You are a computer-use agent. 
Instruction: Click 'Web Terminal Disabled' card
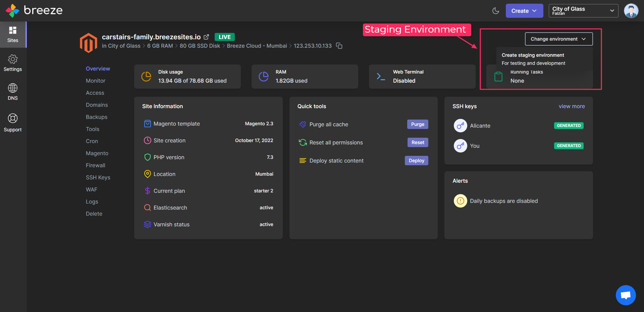422,77
